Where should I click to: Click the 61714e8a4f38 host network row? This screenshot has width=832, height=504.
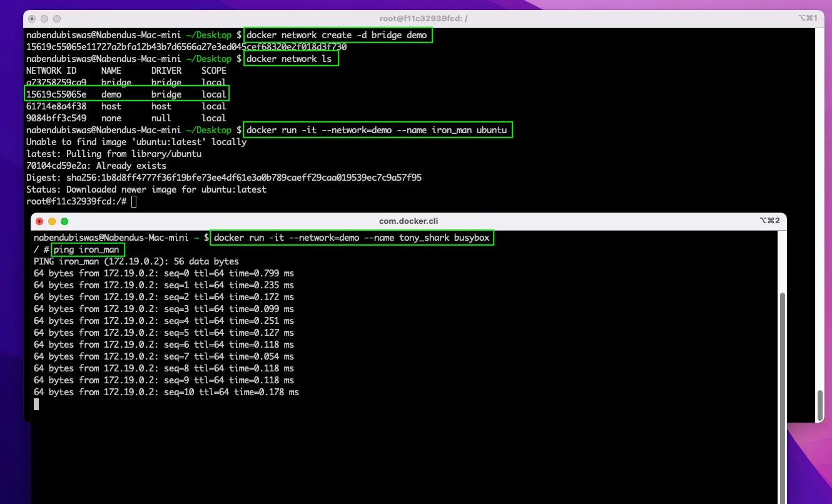click(126, 106)
